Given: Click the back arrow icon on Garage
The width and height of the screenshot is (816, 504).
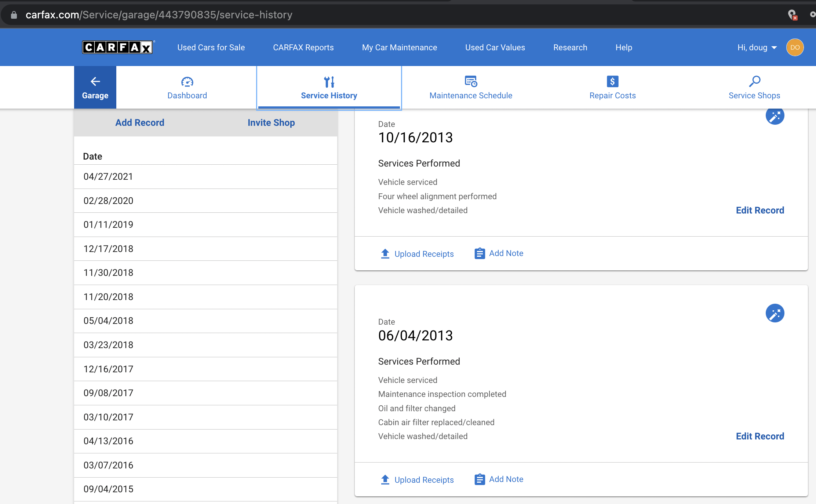Looking at the screenshot, I should pyautogui.click(x=95, y=81).
